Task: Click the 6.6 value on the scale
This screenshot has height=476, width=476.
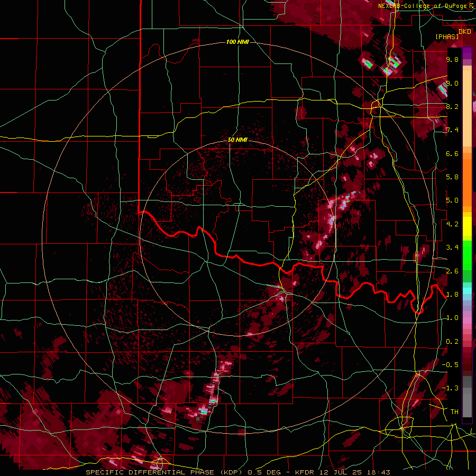Action: point(452,153)
